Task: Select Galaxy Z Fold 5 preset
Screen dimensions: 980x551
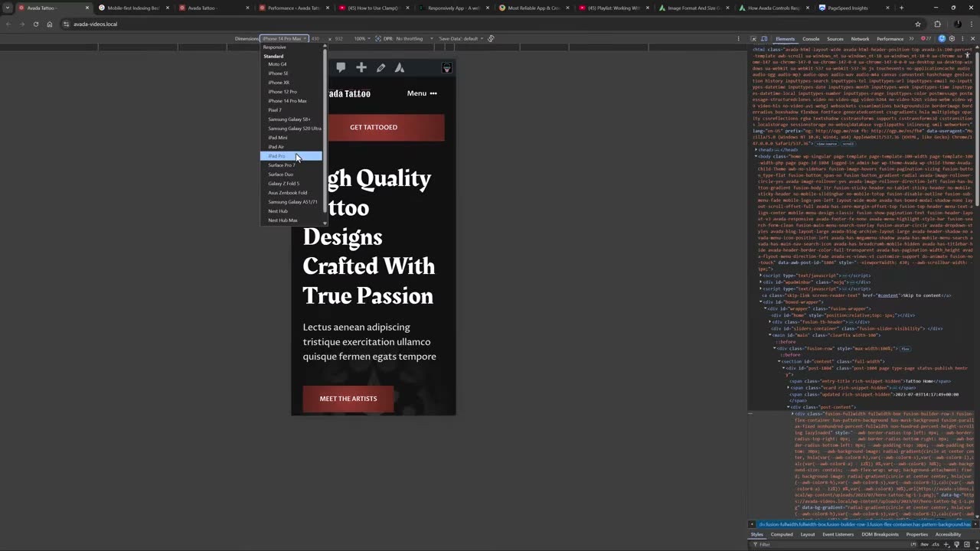Action: point(291,184)
